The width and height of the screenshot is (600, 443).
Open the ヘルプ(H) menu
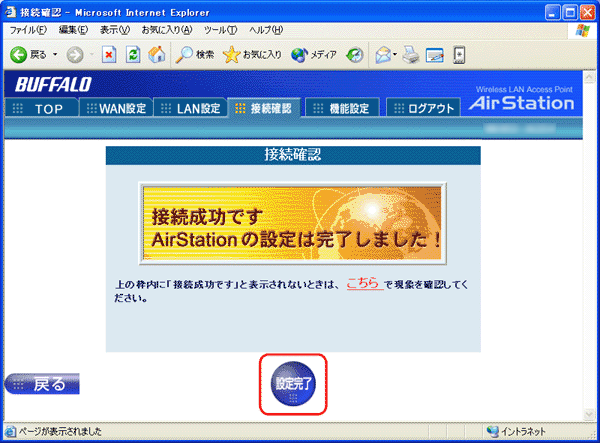[x=266, y=30]
